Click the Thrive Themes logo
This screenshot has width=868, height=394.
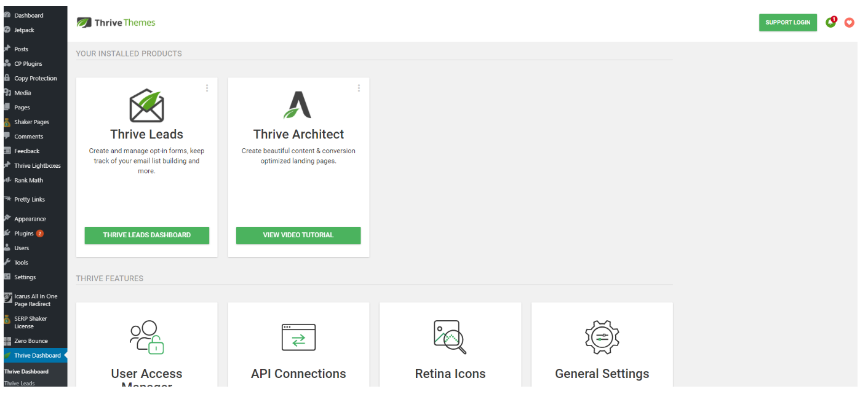point(116,23)
